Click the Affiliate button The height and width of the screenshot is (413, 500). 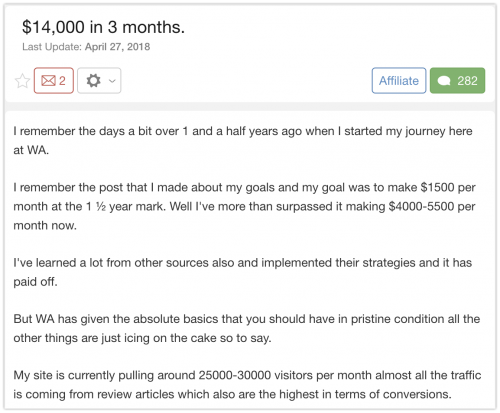click(x=399, y=81)
